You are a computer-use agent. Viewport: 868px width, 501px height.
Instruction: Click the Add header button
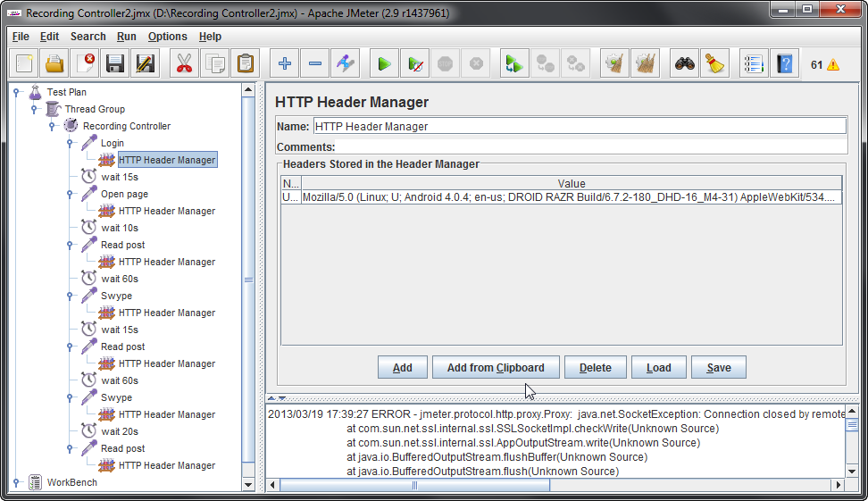(x=403, y=368)
